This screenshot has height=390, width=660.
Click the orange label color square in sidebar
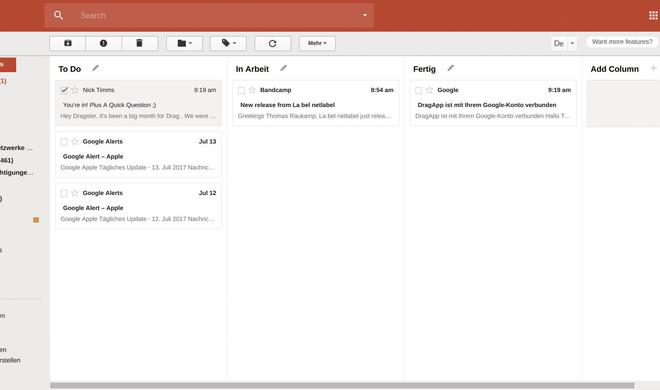pos(36,220)
